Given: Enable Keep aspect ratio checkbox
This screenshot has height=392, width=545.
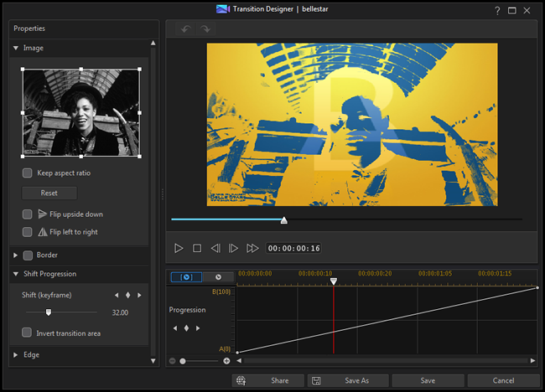Looking at the screenshot, I should pos(28,173).
